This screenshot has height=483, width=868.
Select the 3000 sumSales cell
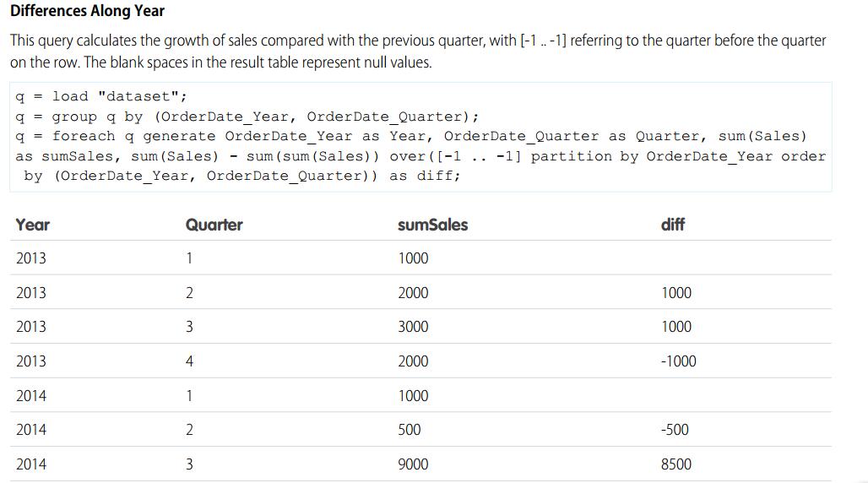tap(413, 327)
